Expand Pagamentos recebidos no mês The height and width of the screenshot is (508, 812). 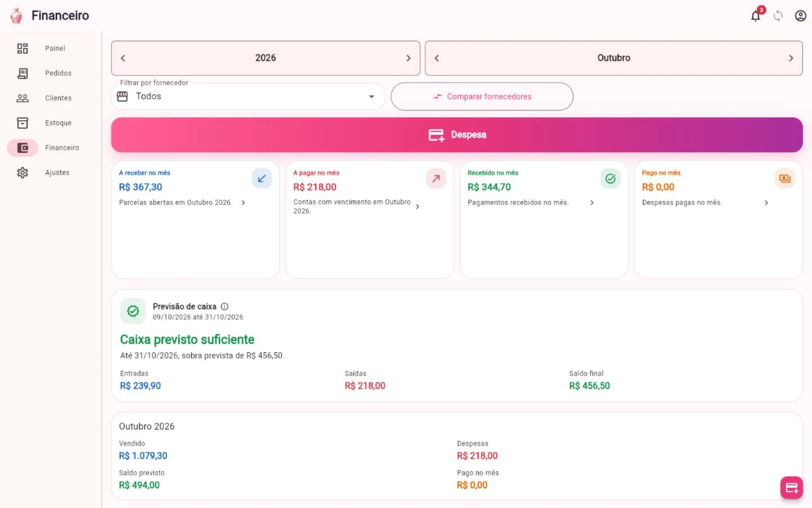[592, 203]
